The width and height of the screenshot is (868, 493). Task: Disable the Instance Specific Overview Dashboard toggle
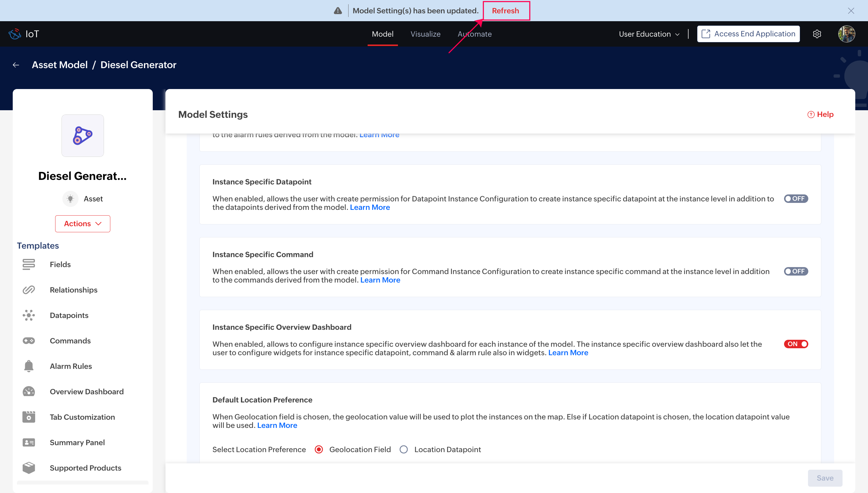point(796,344)
